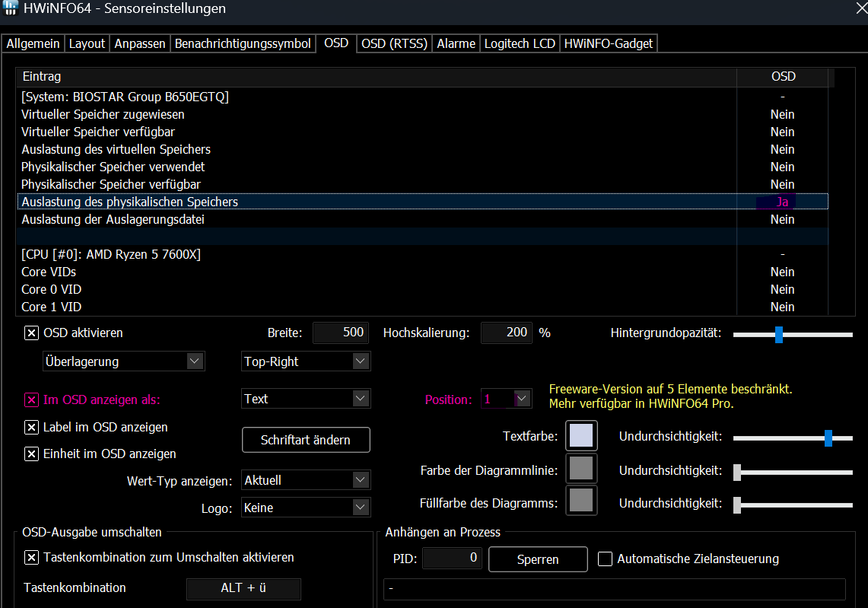Open the Alarme tab
The height and width of the screenshot is (608, 868).
pos(456,43)
